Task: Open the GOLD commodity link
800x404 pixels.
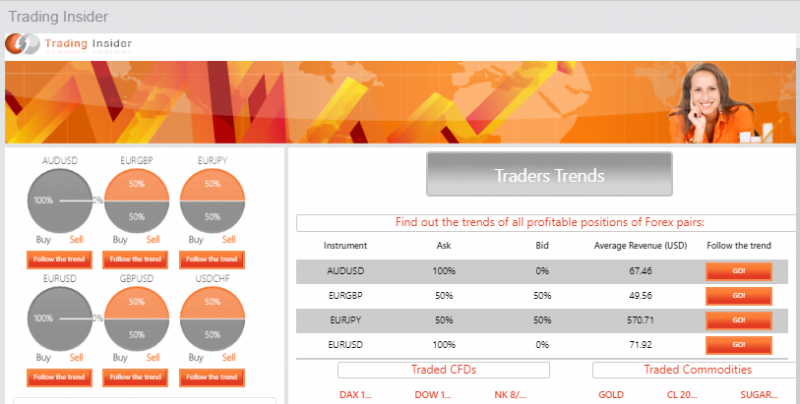Action: (x=611, y=395)
